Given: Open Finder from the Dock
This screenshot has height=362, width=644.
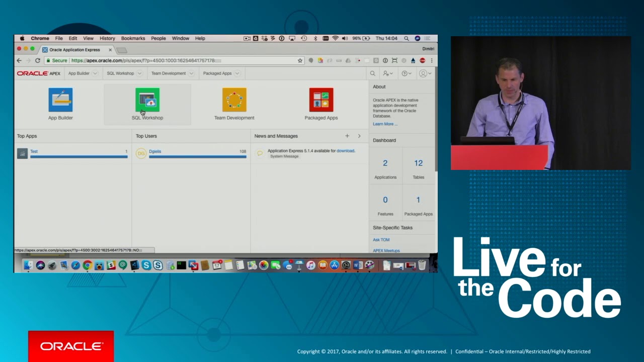Looking at the screenshot, I should pyautogui.click(x=28, y=265).
